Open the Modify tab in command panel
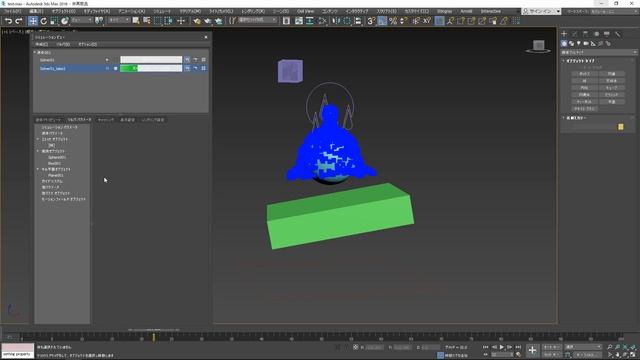 575,34
